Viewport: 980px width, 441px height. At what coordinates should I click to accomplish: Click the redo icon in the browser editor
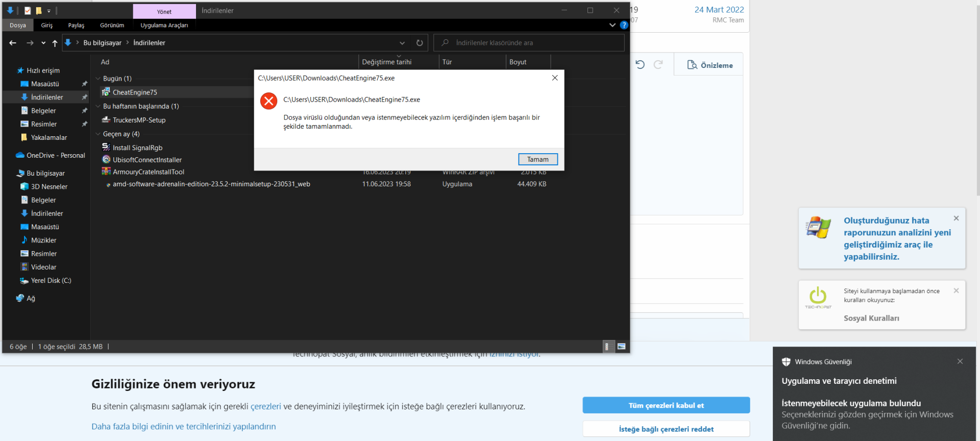coord(658,64)
